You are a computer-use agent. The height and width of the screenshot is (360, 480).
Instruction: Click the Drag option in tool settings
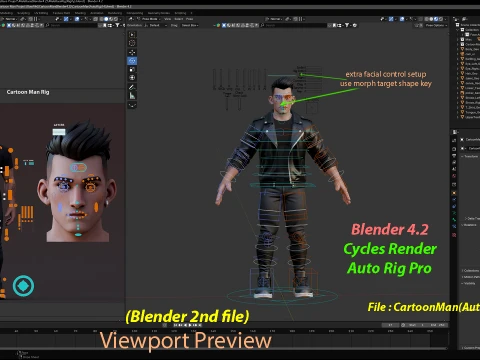pyautogui.click(x=174, y=25)
